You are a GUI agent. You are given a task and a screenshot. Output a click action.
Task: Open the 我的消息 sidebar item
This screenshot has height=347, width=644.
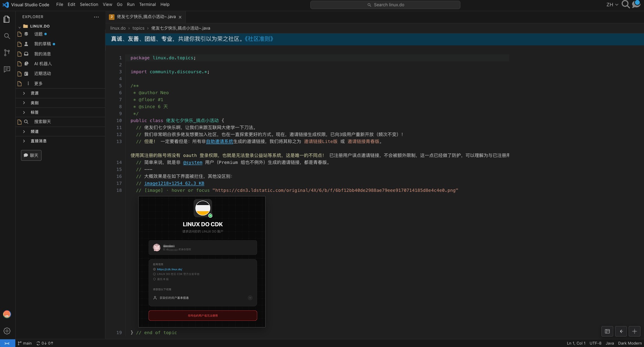(x=60, y=54)
